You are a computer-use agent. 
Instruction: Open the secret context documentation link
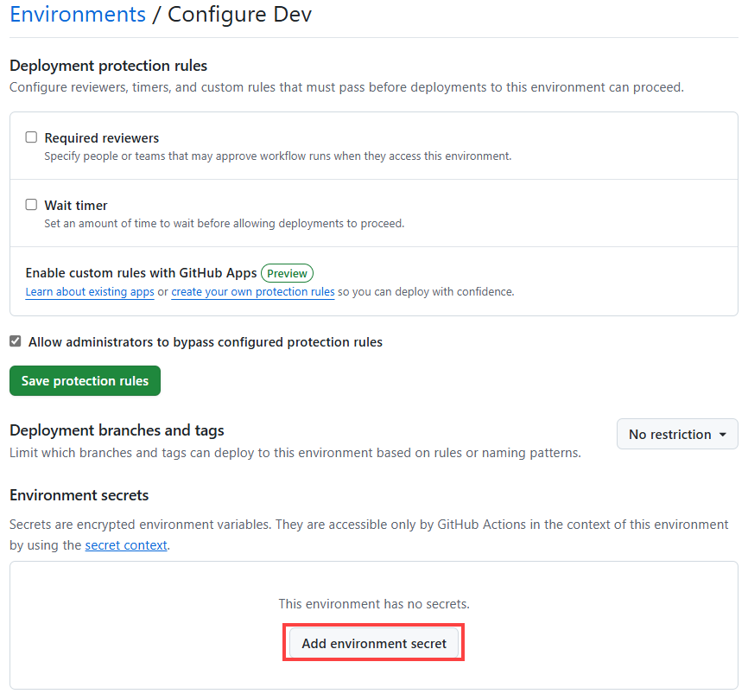(x=126, y=544)
